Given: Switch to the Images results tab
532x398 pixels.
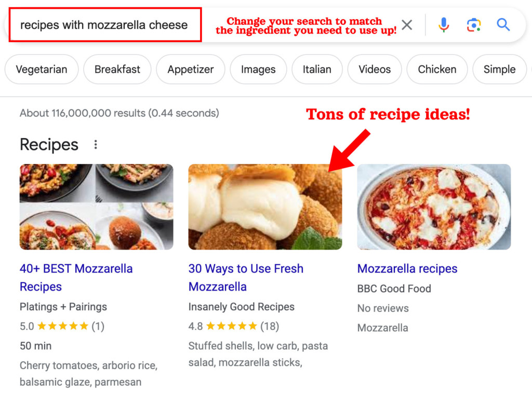Looking at the screenshot, I should (x=258, y=69).
